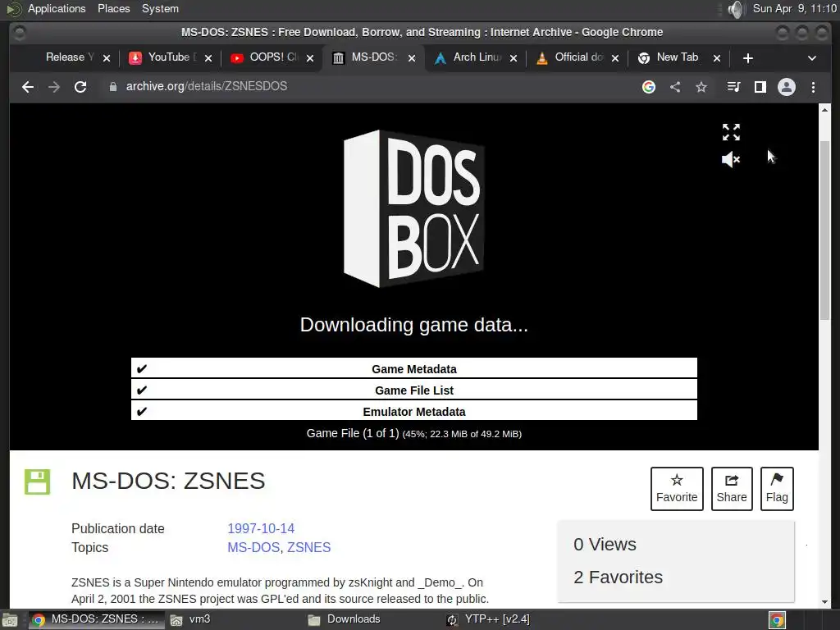Click the browser forward arrow
The height and width of the screenshot is (630, 840).
(54, 87)
